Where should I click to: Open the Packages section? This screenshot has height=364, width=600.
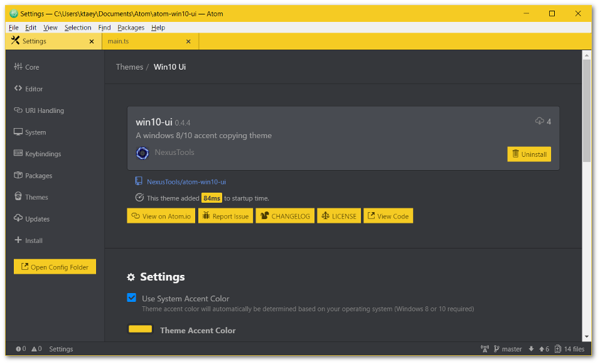[x=33, y=176]
